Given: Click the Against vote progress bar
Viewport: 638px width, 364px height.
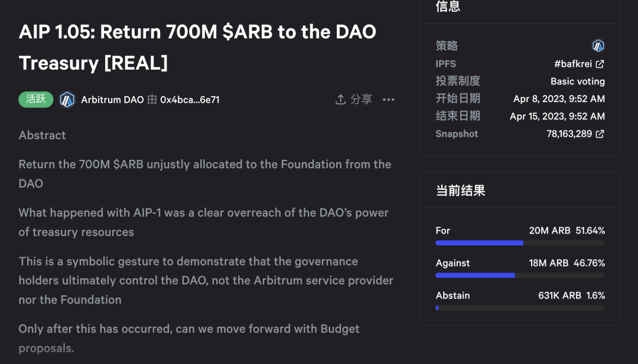Looking at the screenshot, I should [x=520, y=276].
